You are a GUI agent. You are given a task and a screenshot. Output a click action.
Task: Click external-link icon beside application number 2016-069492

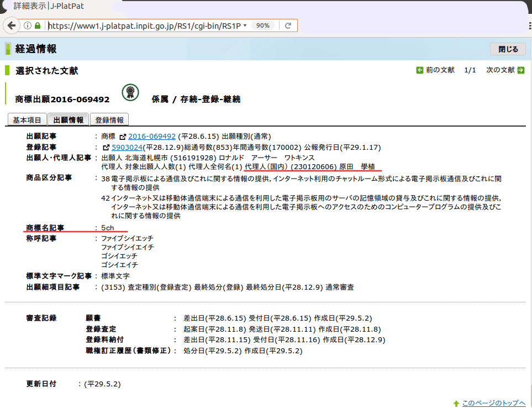(x=123, y=137)
